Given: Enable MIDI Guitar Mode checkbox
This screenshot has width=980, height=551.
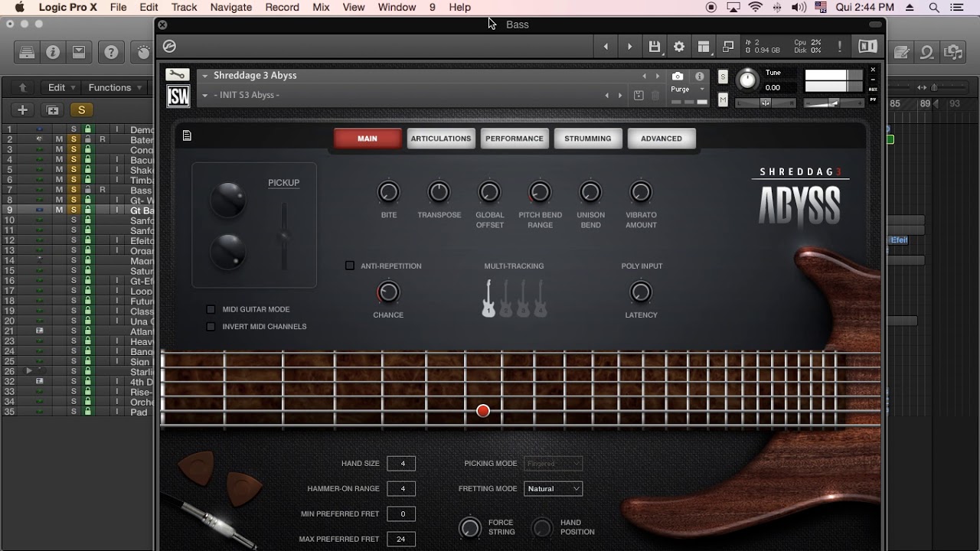Looking at the screenshot, I should tap(211, 309).
